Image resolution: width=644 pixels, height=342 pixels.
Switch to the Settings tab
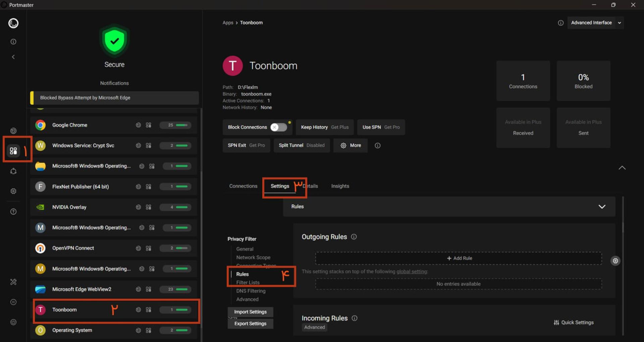click(x=280, y=186)
